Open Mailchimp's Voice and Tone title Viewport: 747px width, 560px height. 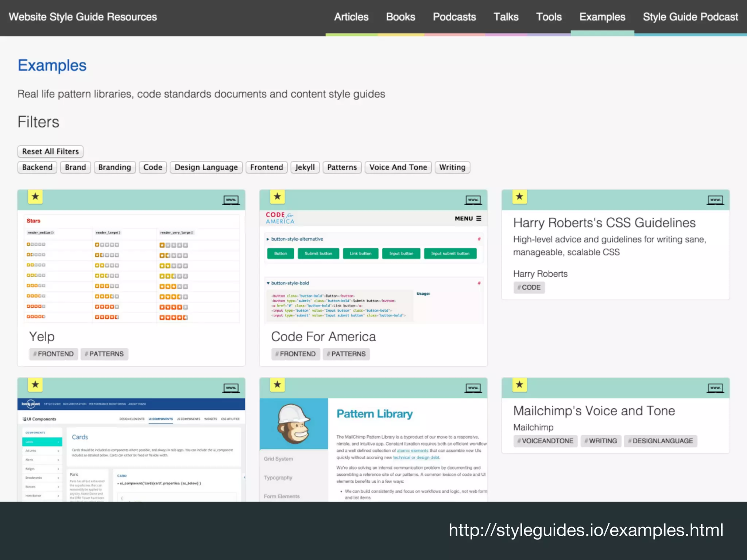pyautogui.click(x=594, y=411)
